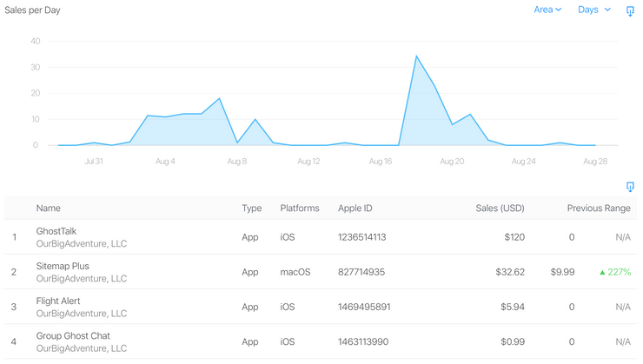Screen dimensions: 643x364
Task: Click the chart peak near Aug 18
Action: pyautogui.click(x=416, y=56)
